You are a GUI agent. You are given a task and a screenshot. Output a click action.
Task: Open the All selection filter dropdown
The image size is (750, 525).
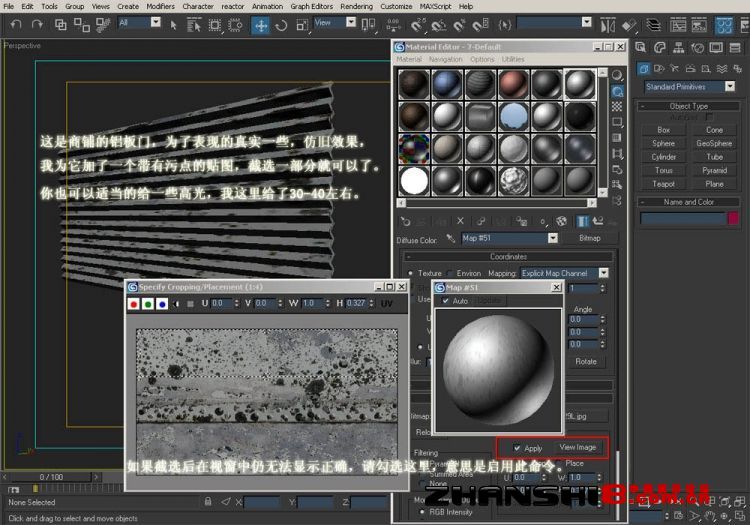[155, 22]
